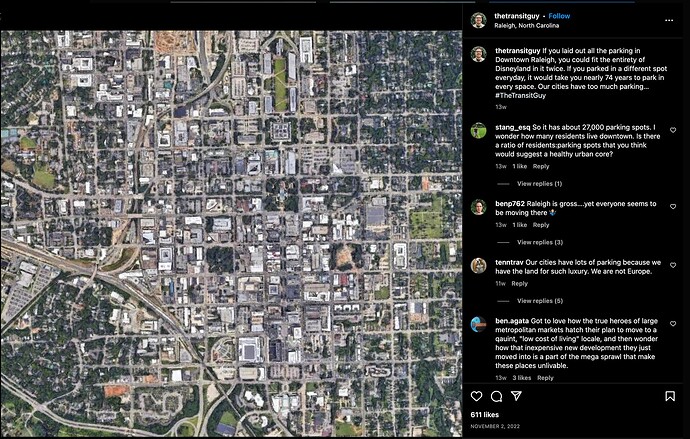Expand View replies (1) under stang_esq

click(x=540, y=183)
